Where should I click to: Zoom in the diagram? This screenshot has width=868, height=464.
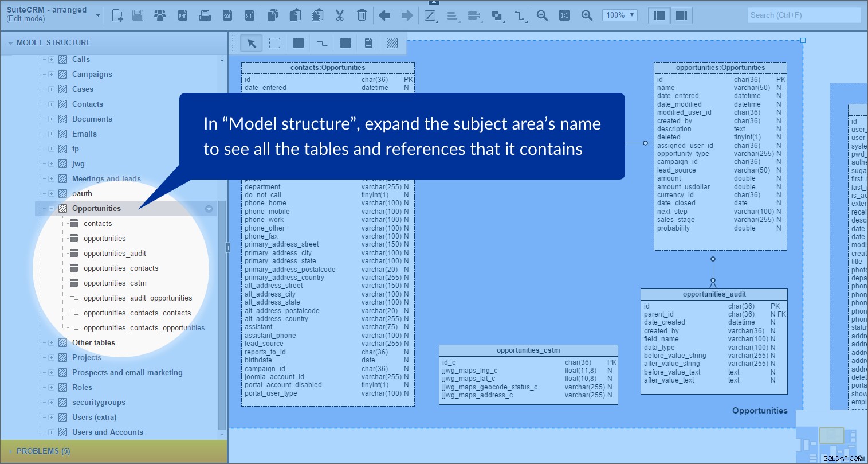tap(587, 15)
